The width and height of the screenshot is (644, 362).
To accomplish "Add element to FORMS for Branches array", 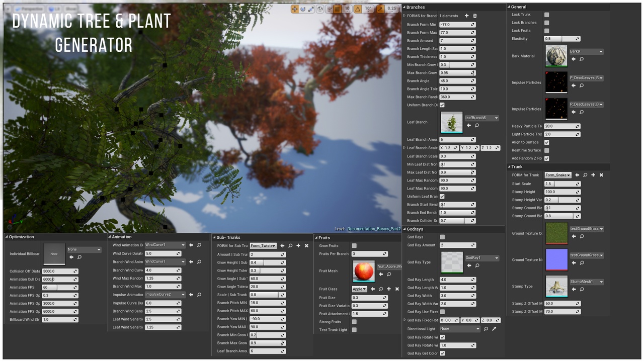I will [x=466, y=16].
